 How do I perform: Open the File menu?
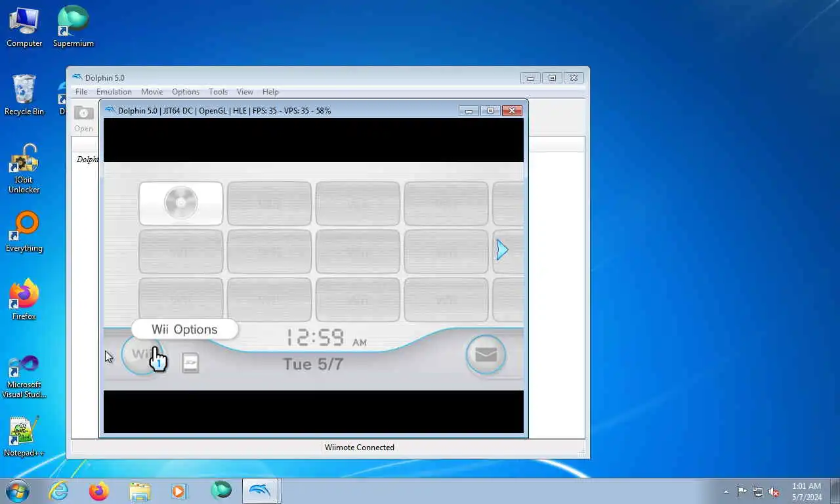[x=81, y=92]
